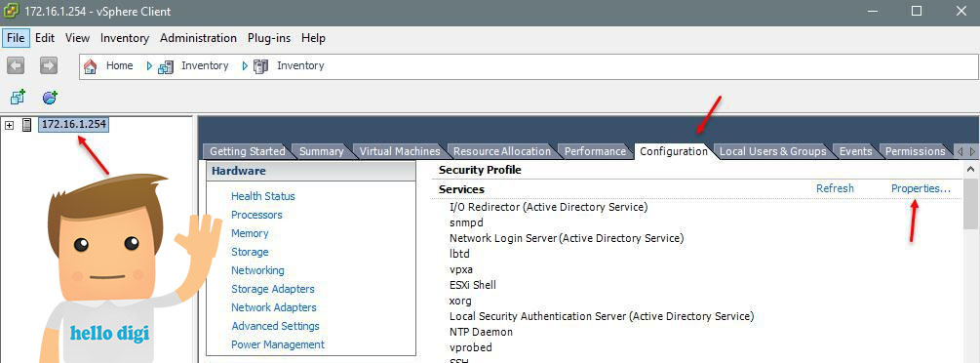Click the Refresh services link
The width and height of the screenshot is (980, 363).
(835, 188)
